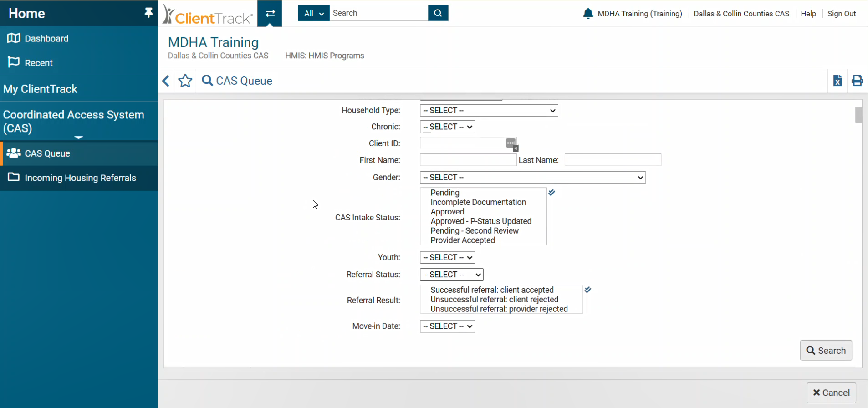868x408 pixels.
Task: Click the workspace switcher arrows icon
Action: click(x=270, y=13)
